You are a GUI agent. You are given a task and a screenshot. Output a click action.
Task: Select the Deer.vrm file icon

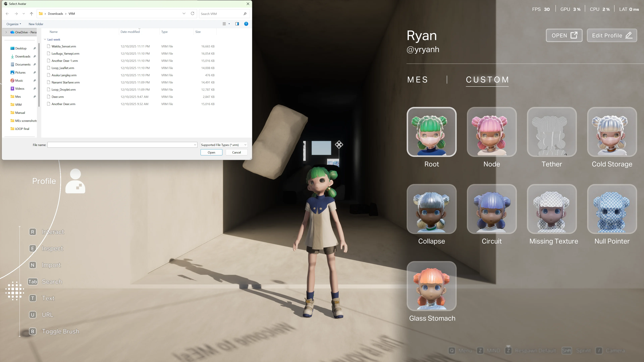pyautogui.click(x=49, y=97)
